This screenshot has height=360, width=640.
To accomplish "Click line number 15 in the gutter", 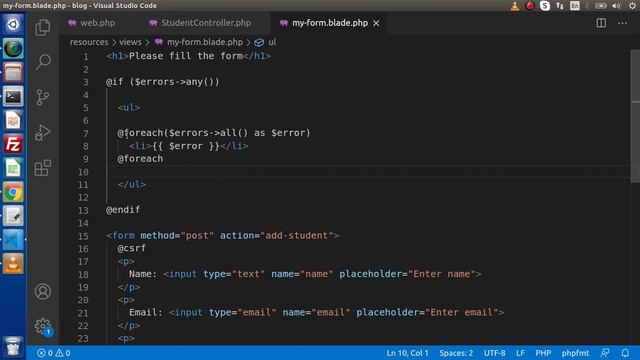I will click(x=83, y=236).
